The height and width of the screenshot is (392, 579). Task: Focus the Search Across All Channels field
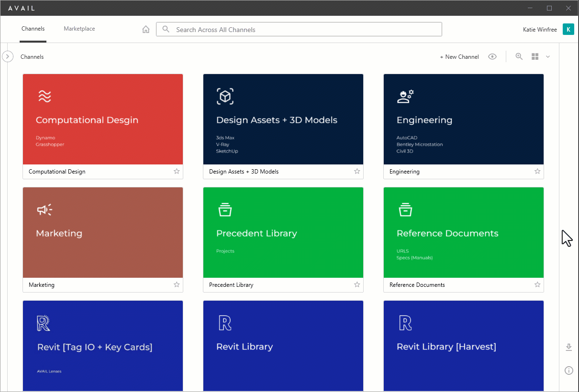pos(299,29)
